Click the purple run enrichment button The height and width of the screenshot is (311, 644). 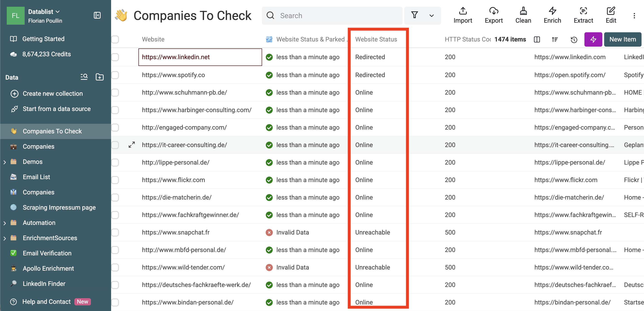click(593, 39)
